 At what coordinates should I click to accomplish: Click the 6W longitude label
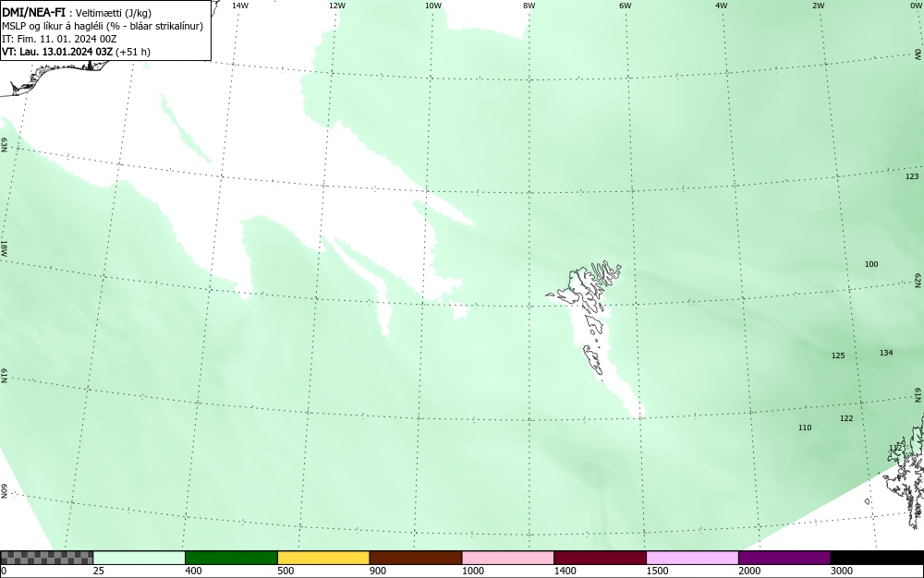pos(626,6)
